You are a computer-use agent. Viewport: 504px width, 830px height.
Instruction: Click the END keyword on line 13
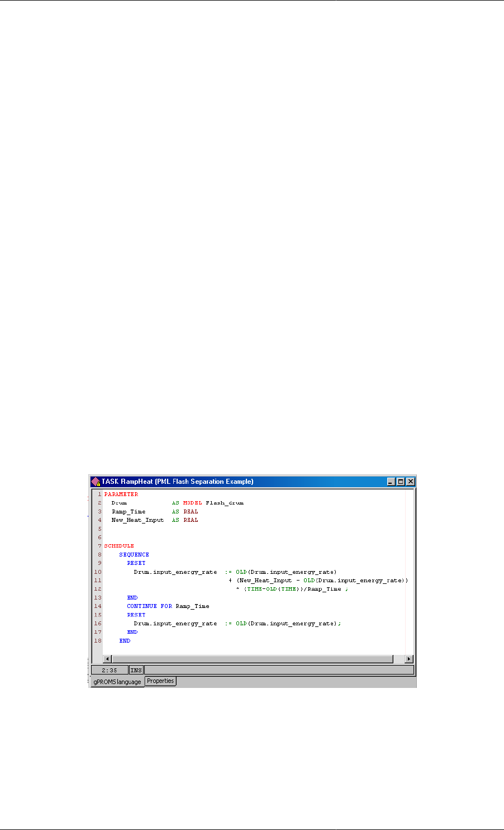[x=132, y=598]
